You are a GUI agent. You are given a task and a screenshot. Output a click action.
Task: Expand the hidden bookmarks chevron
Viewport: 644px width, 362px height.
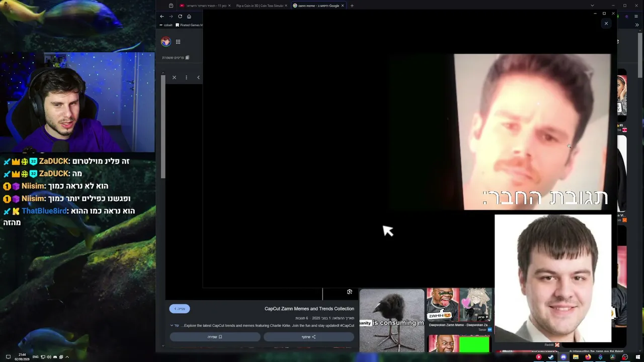click(x=637, y=25)
